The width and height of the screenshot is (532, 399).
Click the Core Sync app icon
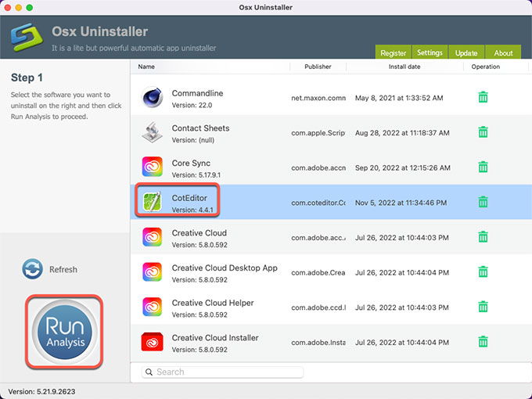[x=152, y=167]
